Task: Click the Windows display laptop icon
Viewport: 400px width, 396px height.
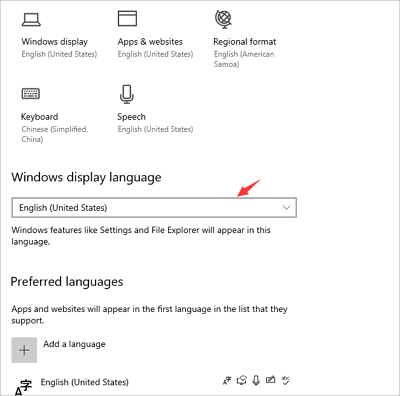Action: pos(31,19)
